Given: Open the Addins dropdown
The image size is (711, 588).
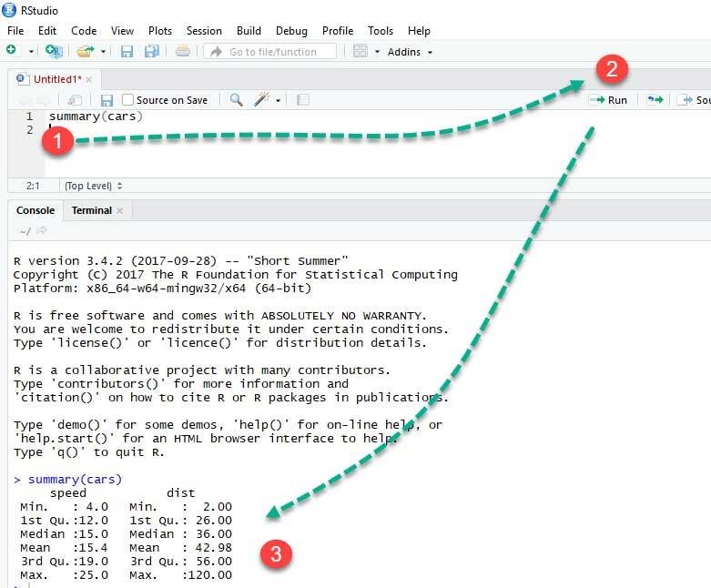Looking at the screenshot, I should click(x=410, y=52).
